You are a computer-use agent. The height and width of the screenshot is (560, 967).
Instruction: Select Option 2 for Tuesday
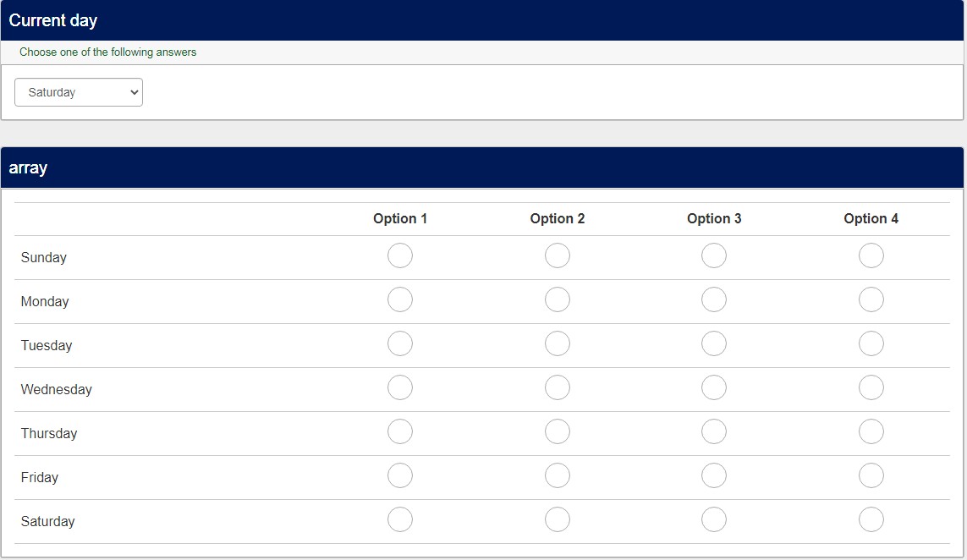(558, 343)
